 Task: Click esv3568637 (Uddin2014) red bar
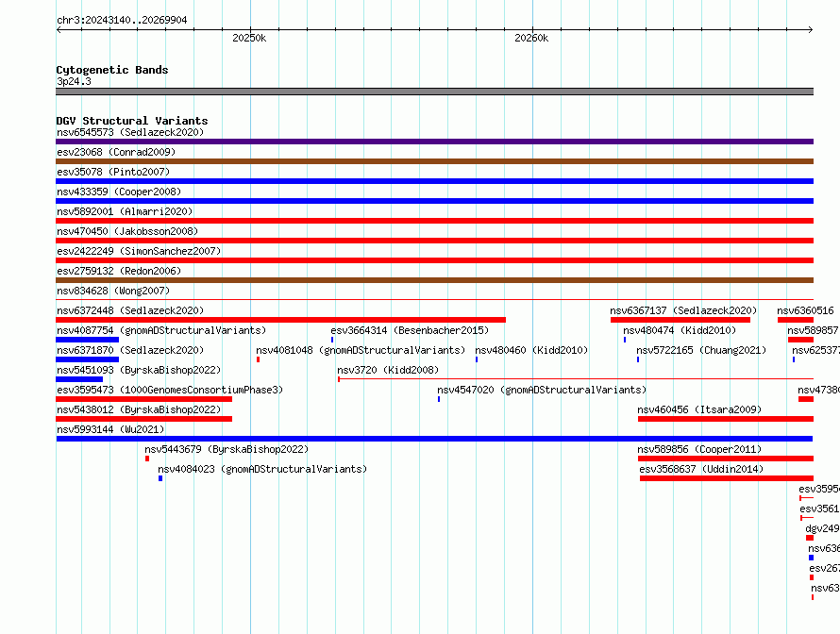click(727, 478)
